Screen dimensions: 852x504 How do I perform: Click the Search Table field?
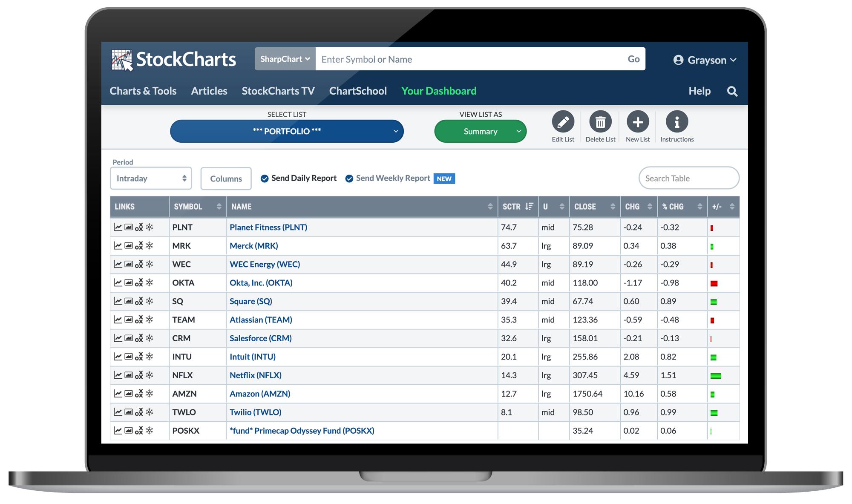pos(689,178)
